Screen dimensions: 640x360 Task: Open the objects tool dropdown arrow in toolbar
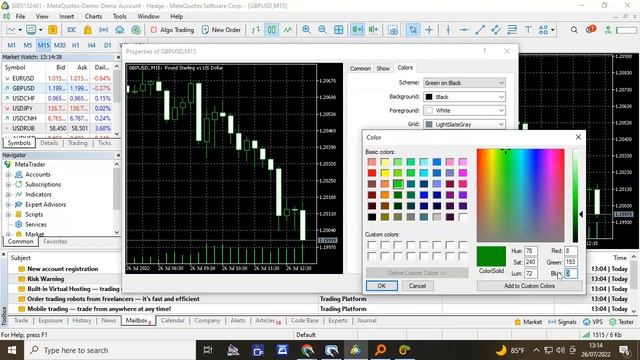point(553,30)
